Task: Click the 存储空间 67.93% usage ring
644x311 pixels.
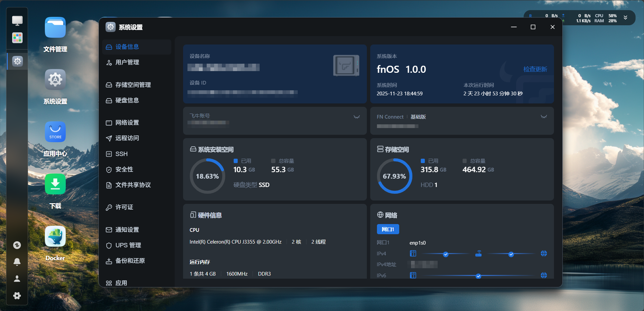Action: point(394,176)
